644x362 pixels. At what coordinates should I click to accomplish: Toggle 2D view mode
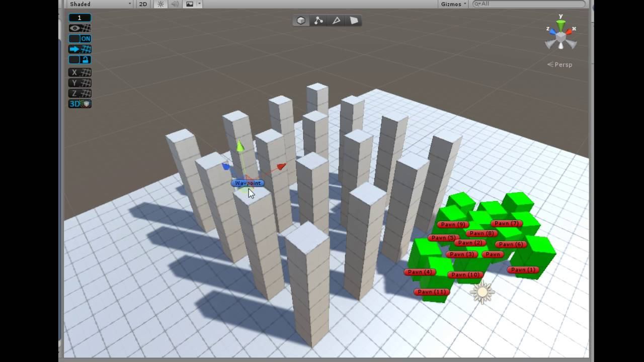143,4
